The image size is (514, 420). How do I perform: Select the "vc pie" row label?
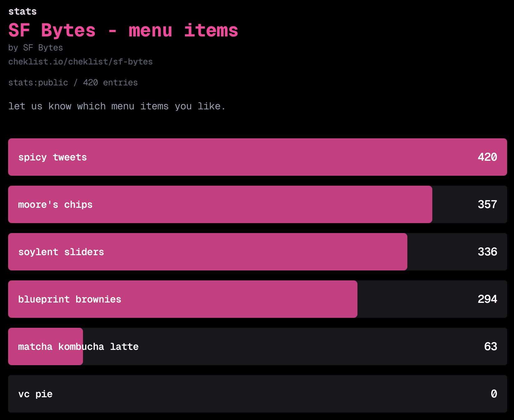pyautogui.click(x=35, y=394)
